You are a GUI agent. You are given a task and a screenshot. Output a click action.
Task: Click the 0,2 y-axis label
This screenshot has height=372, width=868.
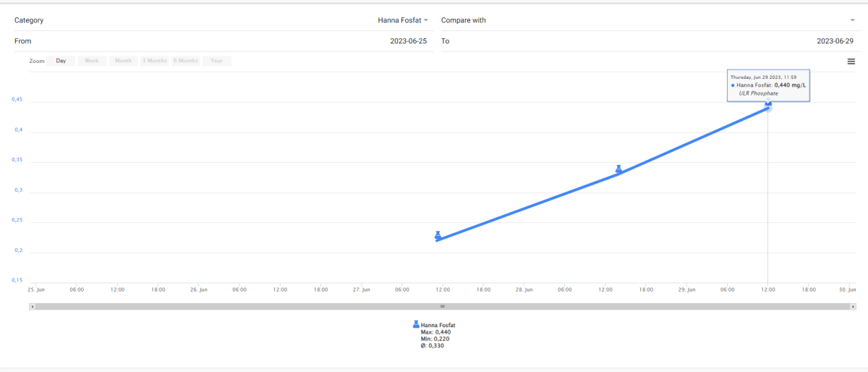pos(19,250)
